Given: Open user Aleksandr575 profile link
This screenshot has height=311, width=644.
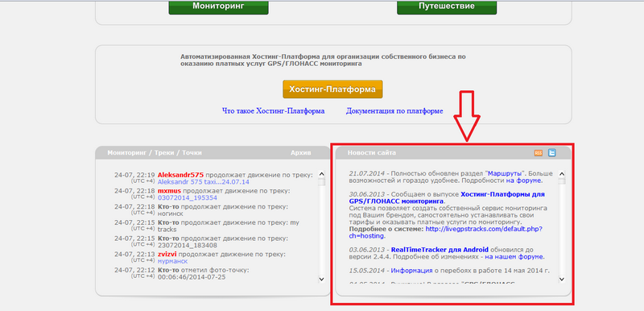Looking at the screenshot, I should (x=180, y=175).
